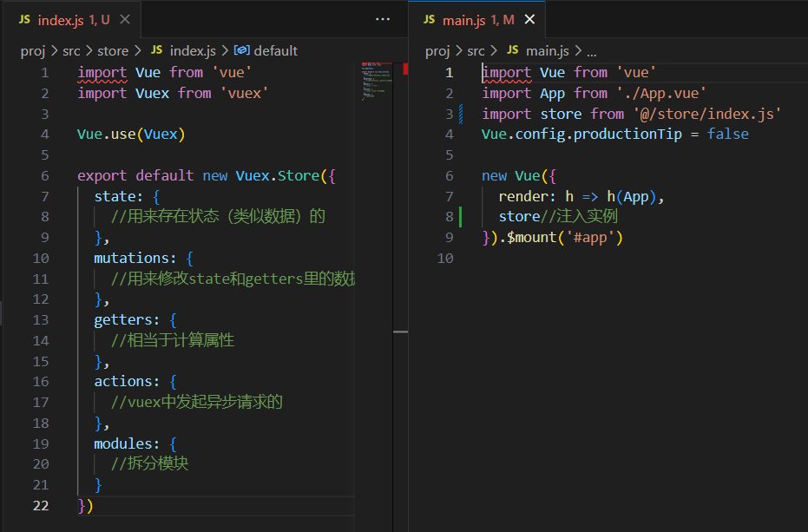Click the squiggly 'import' on index.js line 1

pyautogui.click(x=102, y=73)
